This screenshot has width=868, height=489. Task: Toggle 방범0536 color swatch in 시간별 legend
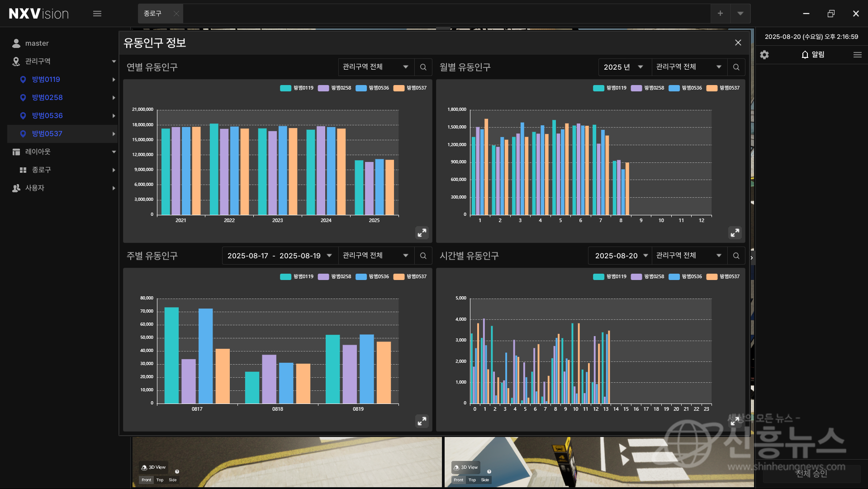[x=674, y=277]
